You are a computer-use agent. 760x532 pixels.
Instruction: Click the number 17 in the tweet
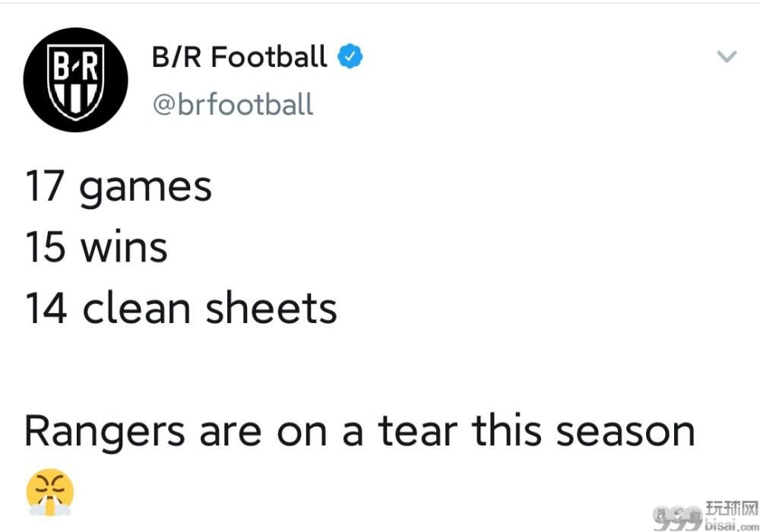pos(45,185)
